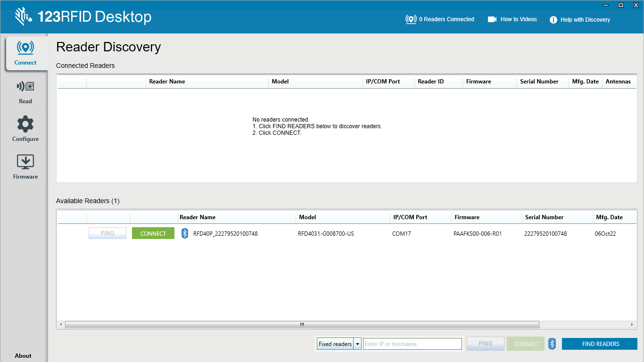Viewport: 644px width, 362px height.
Task: Open Help with Discovery
Action: (x=580, y=20)
